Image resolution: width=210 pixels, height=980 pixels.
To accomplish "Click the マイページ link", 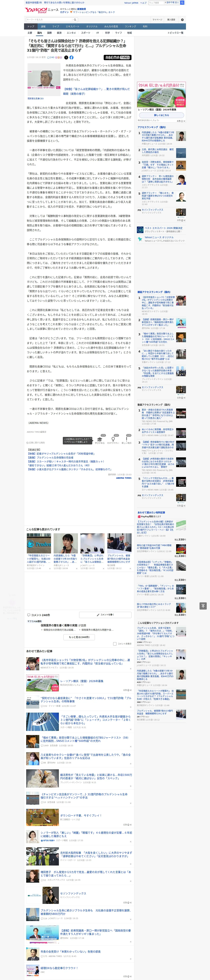I will (x=157, y=20).
